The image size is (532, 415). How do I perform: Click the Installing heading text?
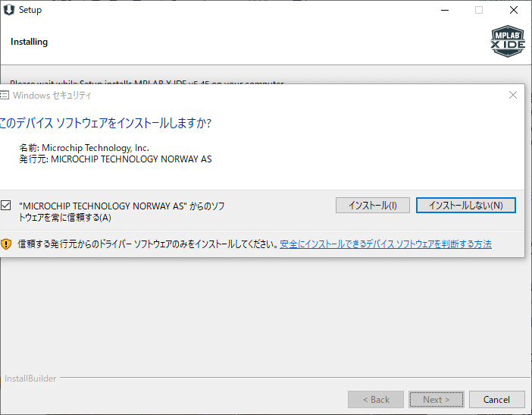coord(30,42)
